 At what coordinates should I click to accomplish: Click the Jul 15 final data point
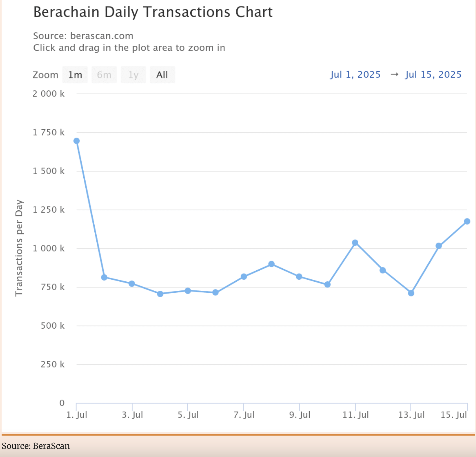467,221
